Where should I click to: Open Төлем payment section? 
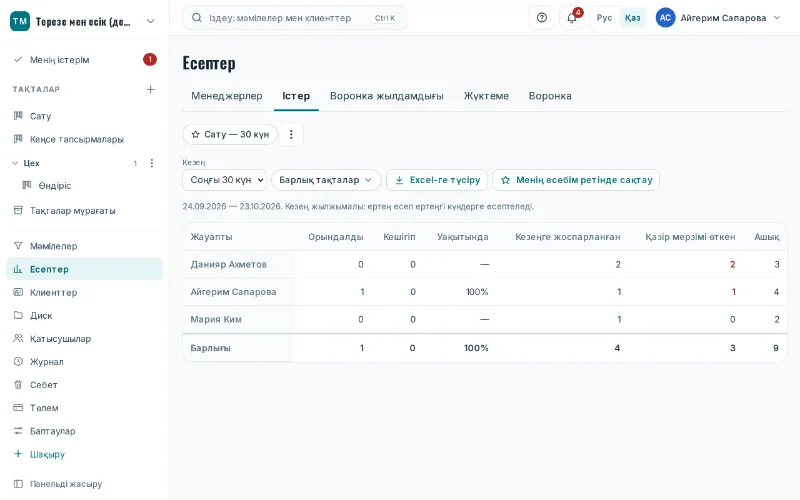(85, 408)
